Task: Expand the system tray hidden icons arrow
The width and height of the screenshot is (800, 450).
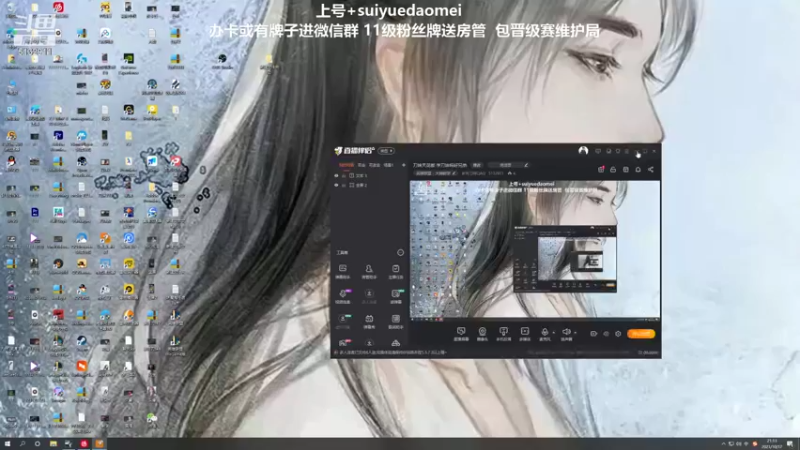Action: click(723, 444)
